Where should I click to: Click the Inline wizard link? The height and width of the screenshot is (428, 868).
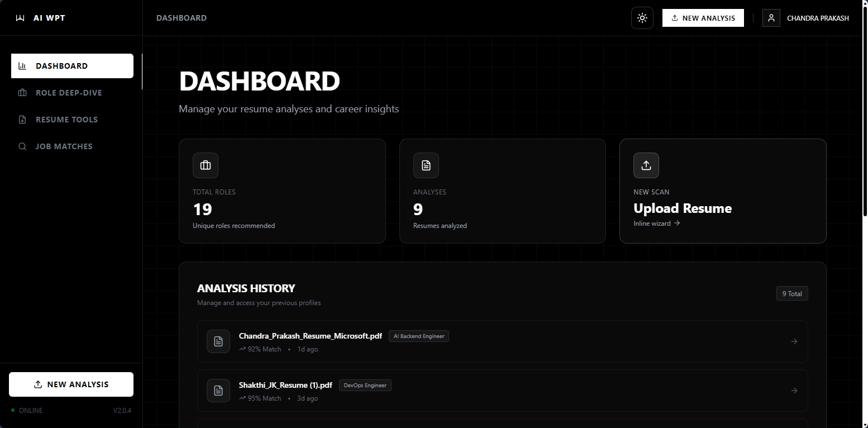click(x=657, y=223)
